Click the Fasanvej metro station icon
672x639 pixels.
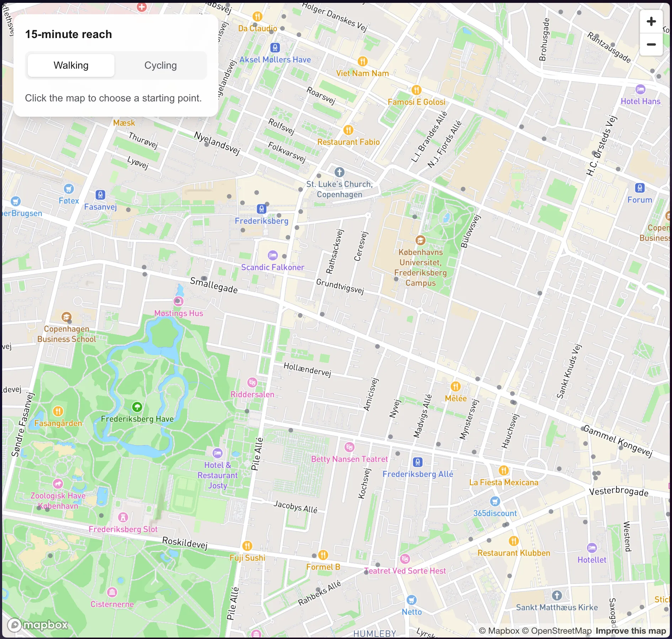coord(100,195)
